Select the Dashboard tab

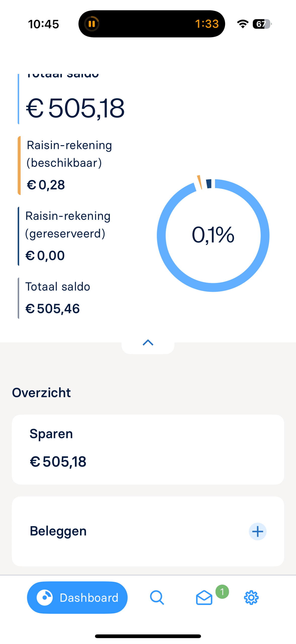coord(77,597)
